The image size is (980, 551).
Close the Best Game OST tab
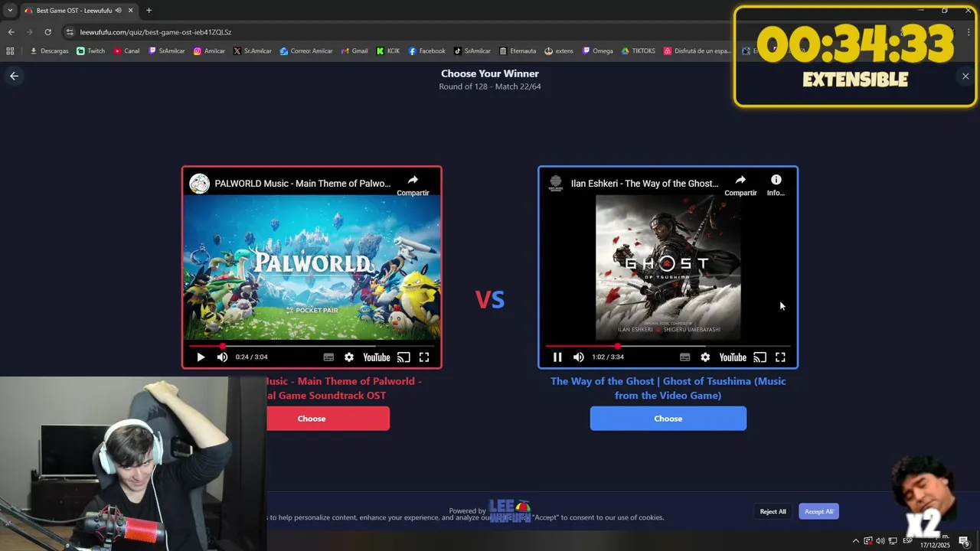(131, 11)
